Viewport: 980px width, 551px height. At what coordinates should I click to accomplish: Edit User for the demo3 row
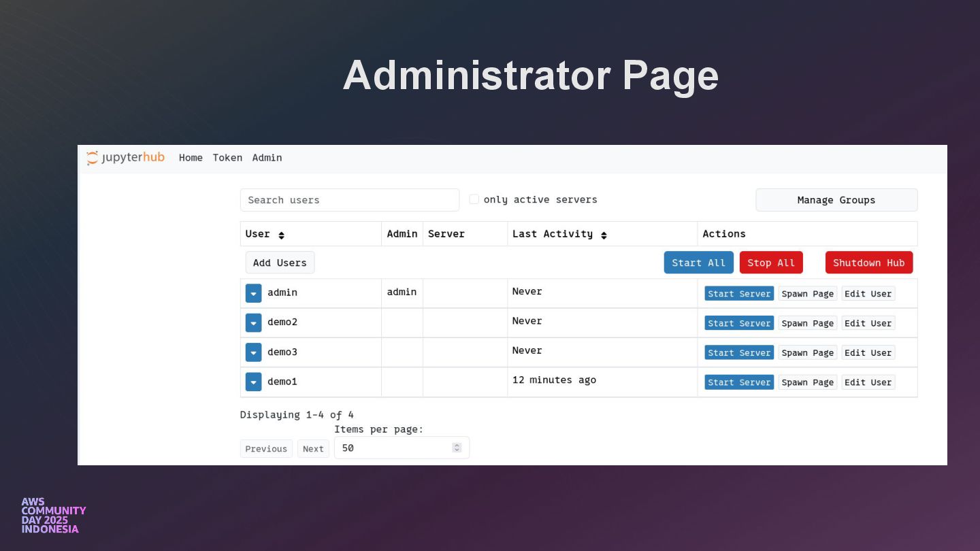(868, 352)
